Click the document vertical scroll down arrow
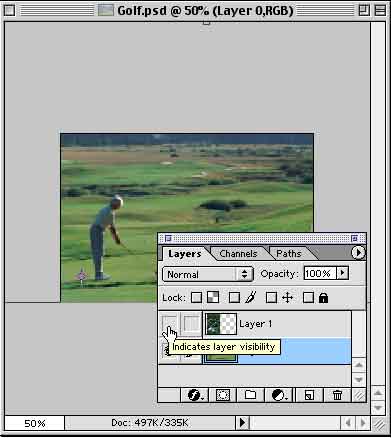Screen dimensions: 391x438 click(378, 407)
